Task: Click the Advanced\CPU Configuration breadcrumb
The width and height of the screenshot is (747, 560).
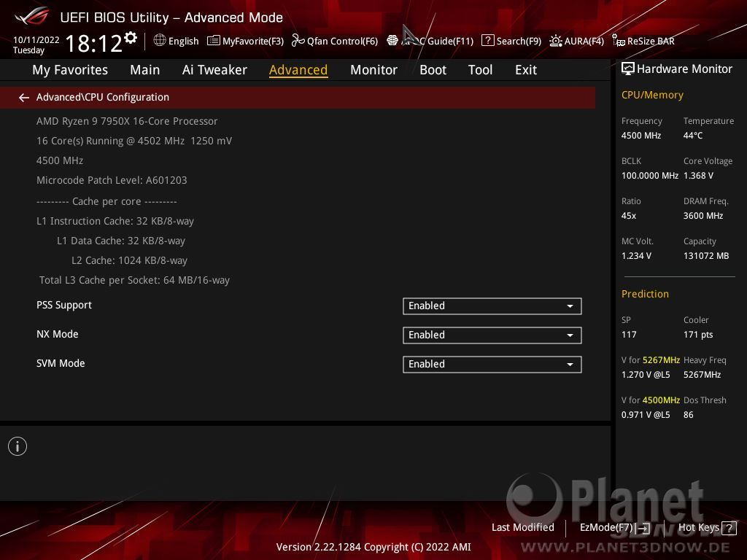Action: coord(103,97)
